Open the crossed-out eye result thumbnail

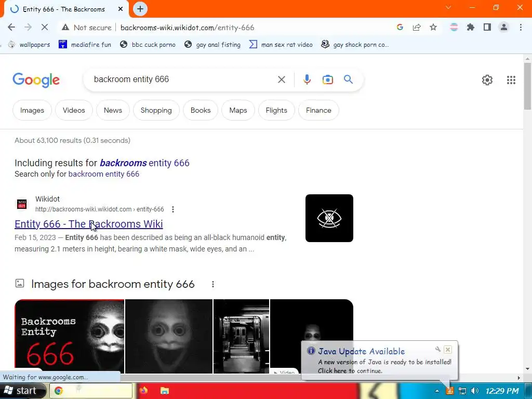point(329,218)
